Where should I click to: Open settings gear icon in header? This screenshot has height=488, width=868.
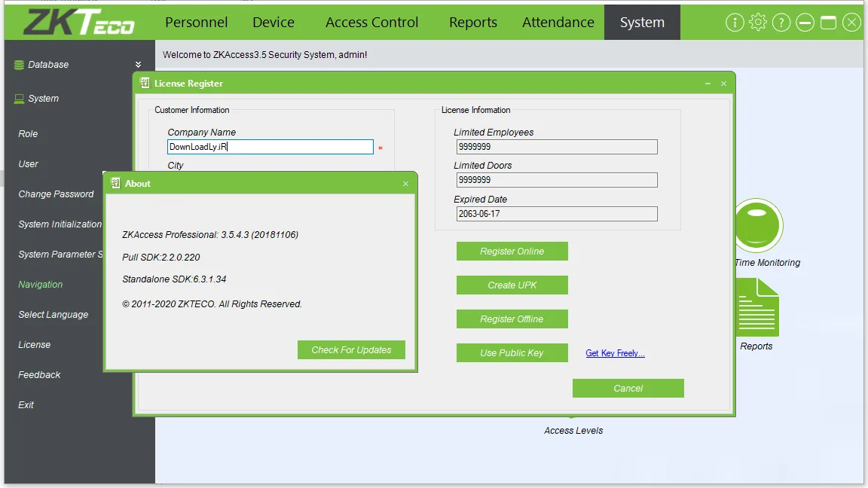(x=758, y=23)
